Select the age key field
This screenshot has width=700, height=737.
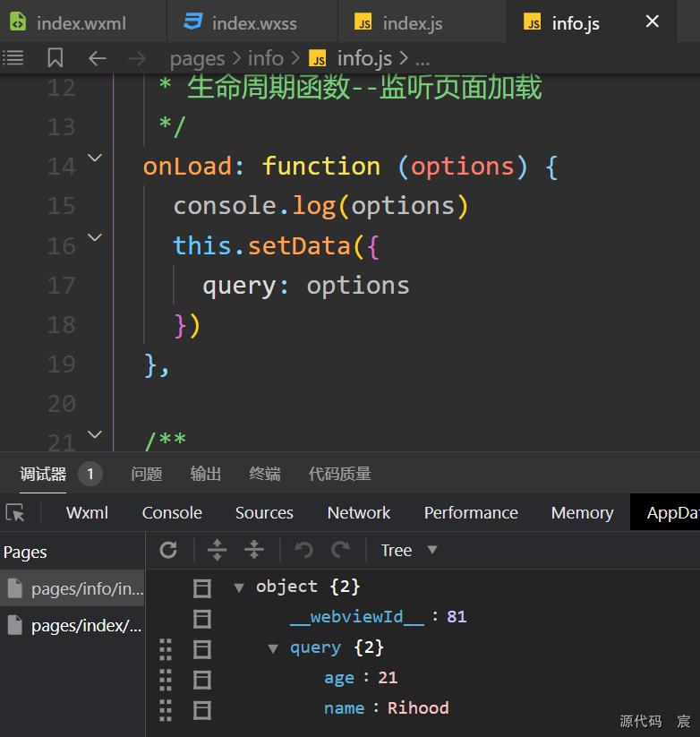(x=338, y=678)
